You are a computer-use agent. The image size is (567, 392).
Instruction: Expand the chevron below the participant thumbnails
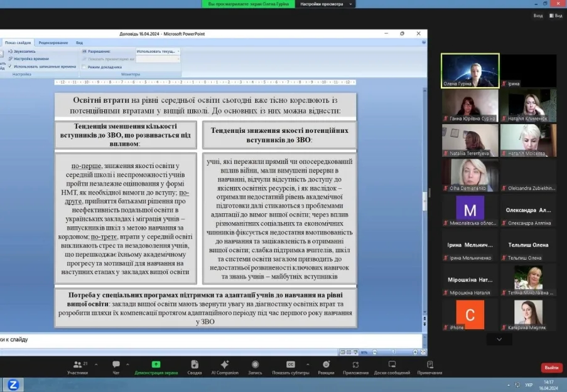[x=499, y=339]
